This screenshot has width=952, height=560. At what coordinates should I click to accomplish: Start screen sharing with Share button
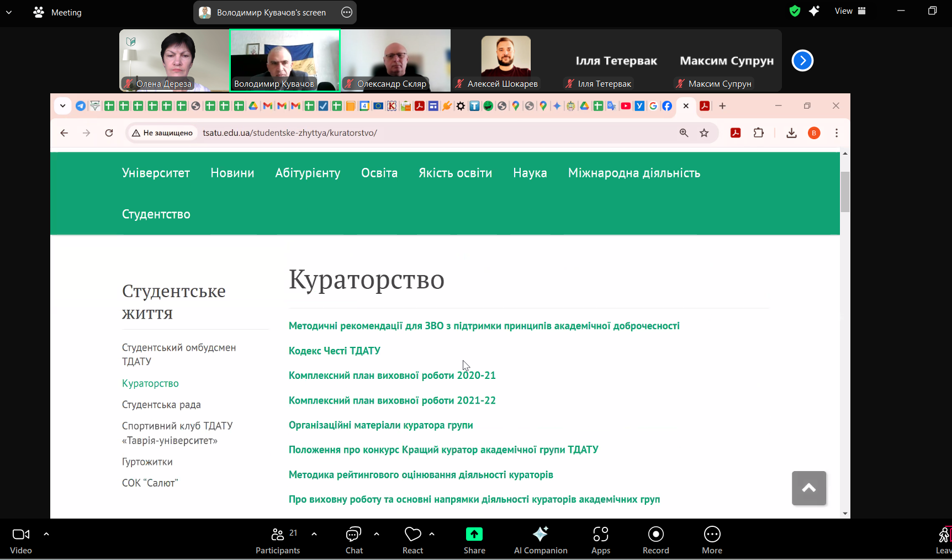pyautogui.click(x=474, y=540)
